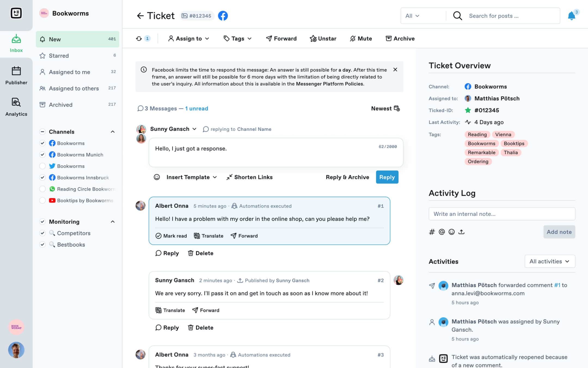Open the Analytics section
The height and width of the screenshot is (368, 588).
[16, 107]
